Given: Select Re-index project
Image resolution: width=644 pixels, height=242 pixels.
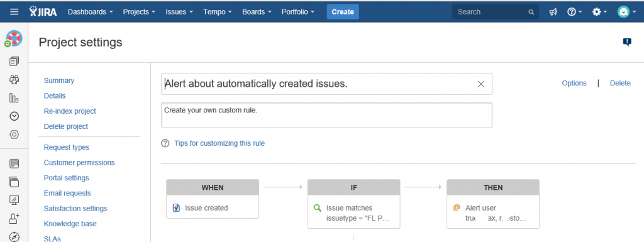Looking at the screenshot, I should pyautogui.click(x=70, y=111).
